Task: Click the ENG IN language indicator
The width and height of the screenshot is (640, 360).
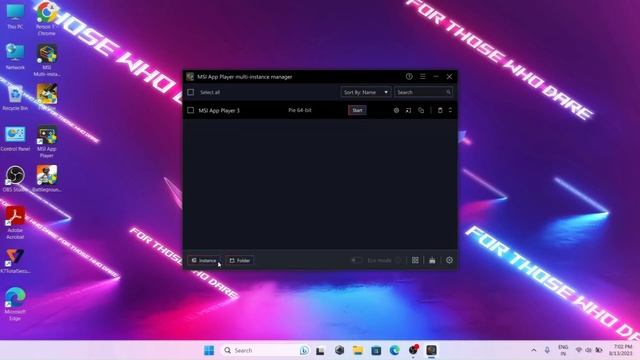Action: (x=563, y=350)
